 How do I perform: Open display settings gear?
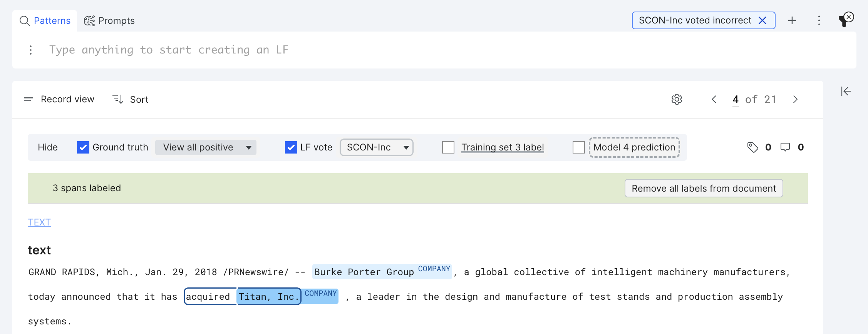(677, 99)
